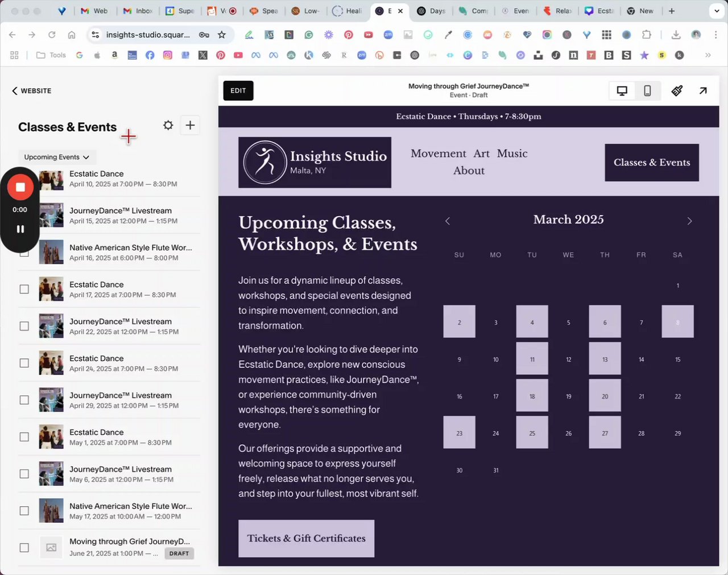
Task: Select March 4 on calendar
Action: 532,322
